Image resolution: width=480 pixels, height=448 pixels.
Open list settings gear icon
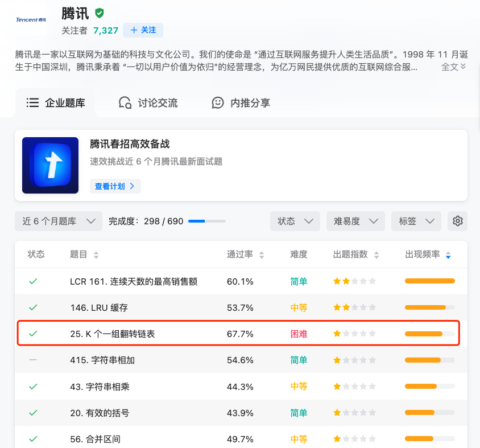[457, 221]
